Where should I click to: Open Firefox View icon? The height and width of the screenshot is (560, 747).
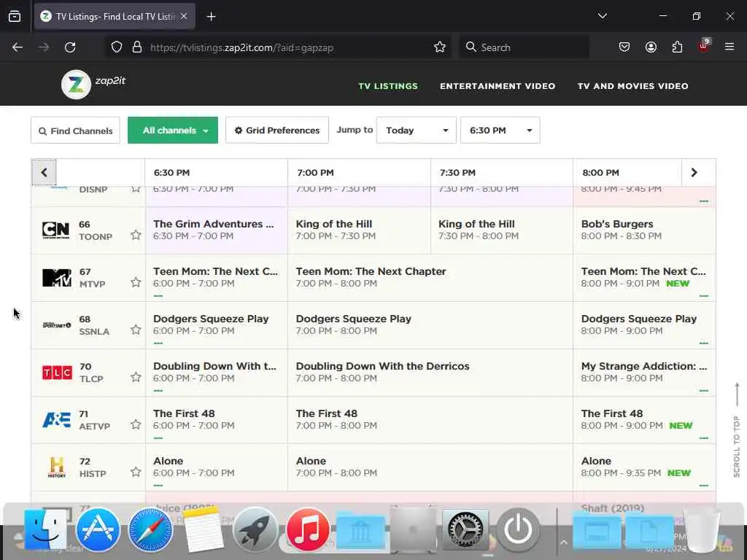coord(15,17)
